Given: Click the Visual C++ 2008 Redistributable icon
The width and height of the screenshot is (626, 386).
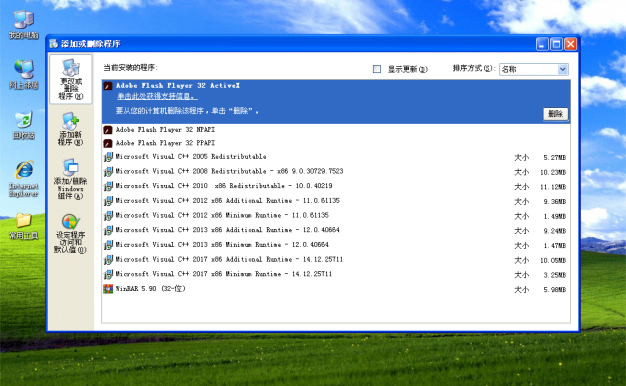Looking at the screenshot, I should [x=108, y=171].
